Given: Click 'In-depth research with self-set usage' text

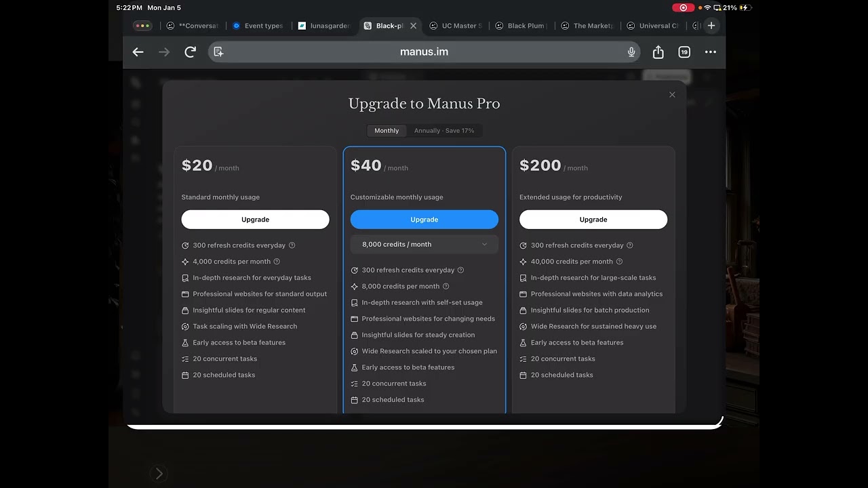Looking at the screenshot, I should 422,303.
